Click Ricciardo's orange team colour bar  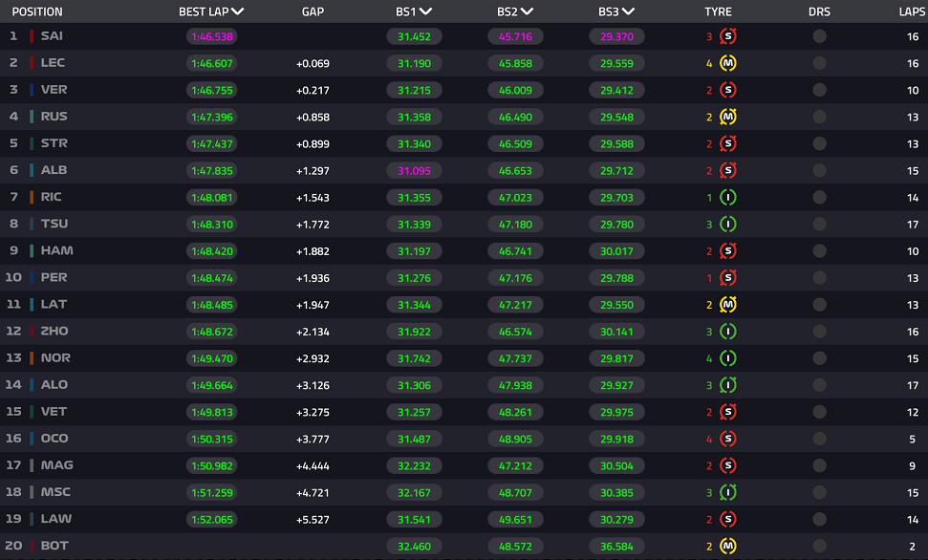point(32,197)
